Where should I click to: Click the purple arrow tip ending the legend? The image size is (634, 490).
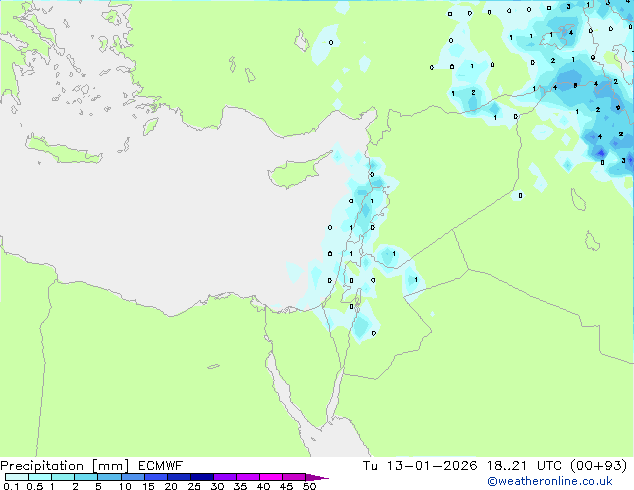pos(317,477)
